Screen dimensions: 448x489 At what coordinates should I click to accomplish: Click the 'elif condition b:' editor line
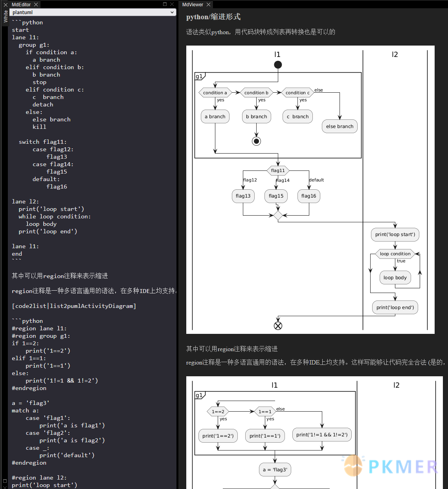point(55,67)
